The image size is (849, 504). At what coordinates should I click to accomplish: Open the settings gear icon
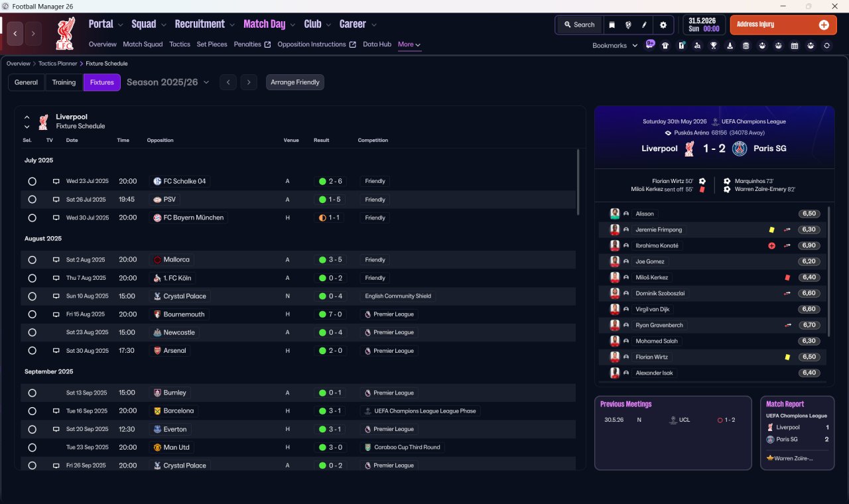(x=663, y=25)
